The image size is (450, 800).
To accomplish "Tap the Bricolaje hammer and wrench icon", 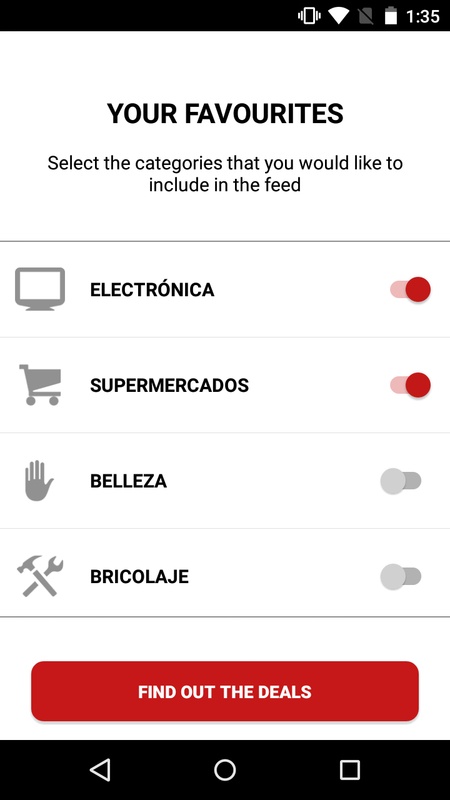I will 40,577.
